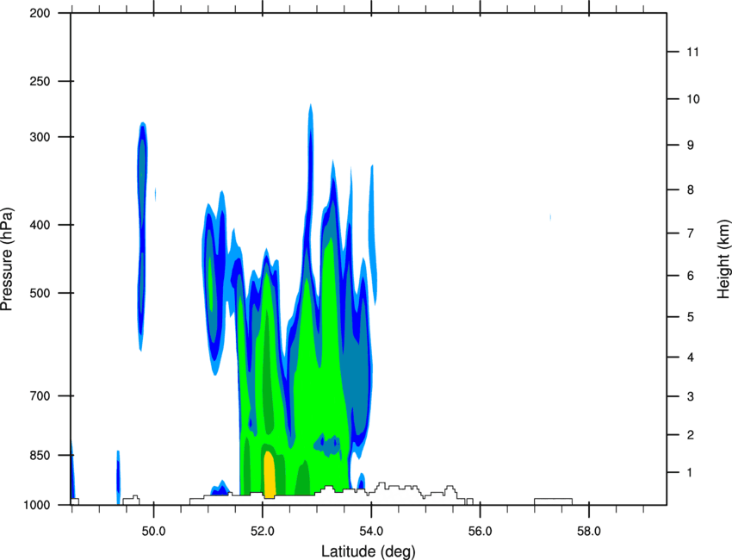Pick the 8 km height label
The width and height of the screenshot is (732, 560).
coord(691,190)
